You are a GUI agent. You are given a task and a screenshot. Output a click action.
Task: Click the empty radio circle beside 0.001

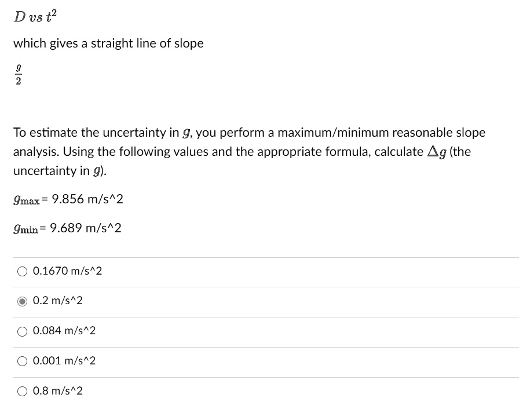(x=22, y=361)
